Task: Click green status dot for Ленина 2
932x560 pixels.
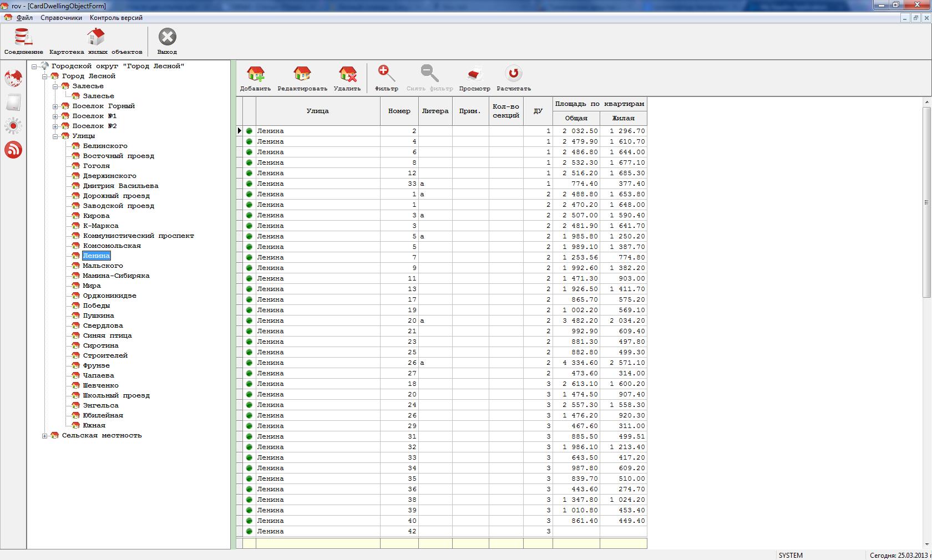Action: (x=249, y=131)
